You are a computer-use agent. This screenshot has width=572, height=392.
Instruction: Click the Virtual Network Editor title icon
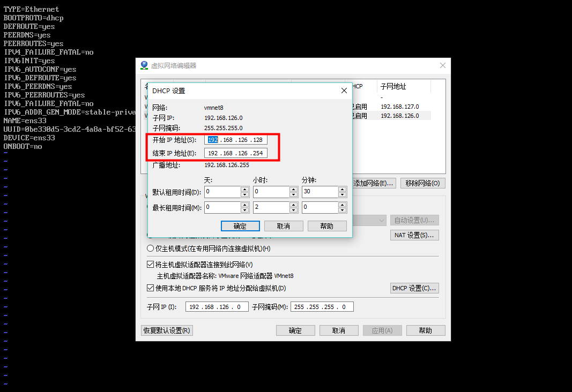[144, 65]
